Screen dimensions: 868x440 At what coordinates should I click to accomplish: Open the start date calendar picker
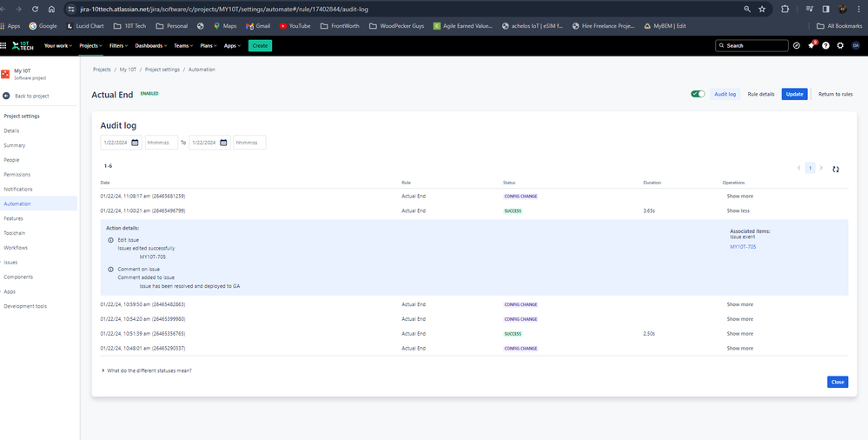pyautogui.click(x=135, y=143)
